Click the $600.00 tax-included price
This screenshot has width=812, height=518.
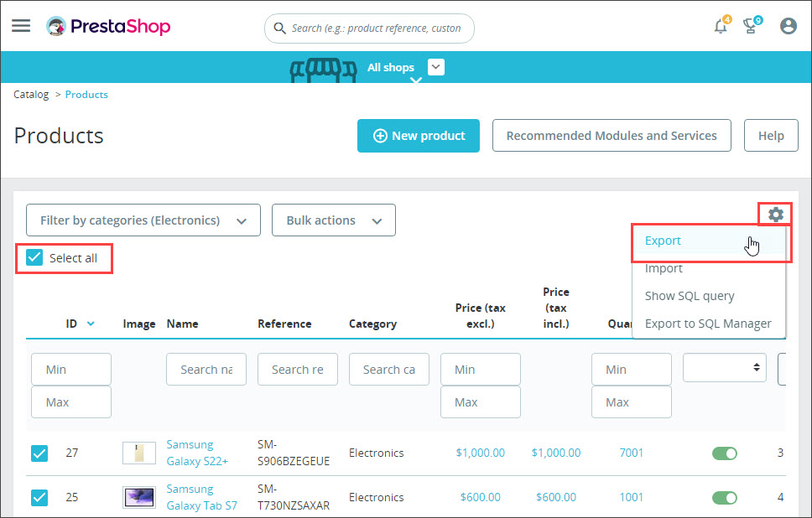pyautogui.click(x=556, y=497)
